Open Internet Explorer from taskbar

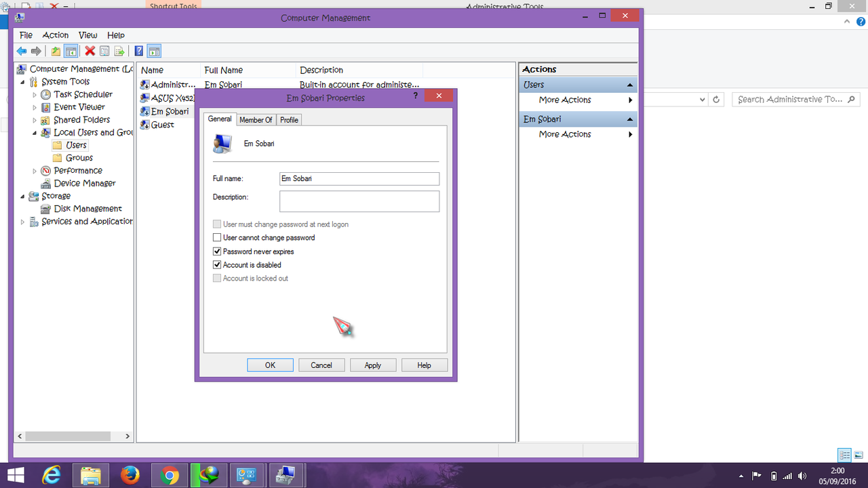pyautogui.click(x=52, y=475)
